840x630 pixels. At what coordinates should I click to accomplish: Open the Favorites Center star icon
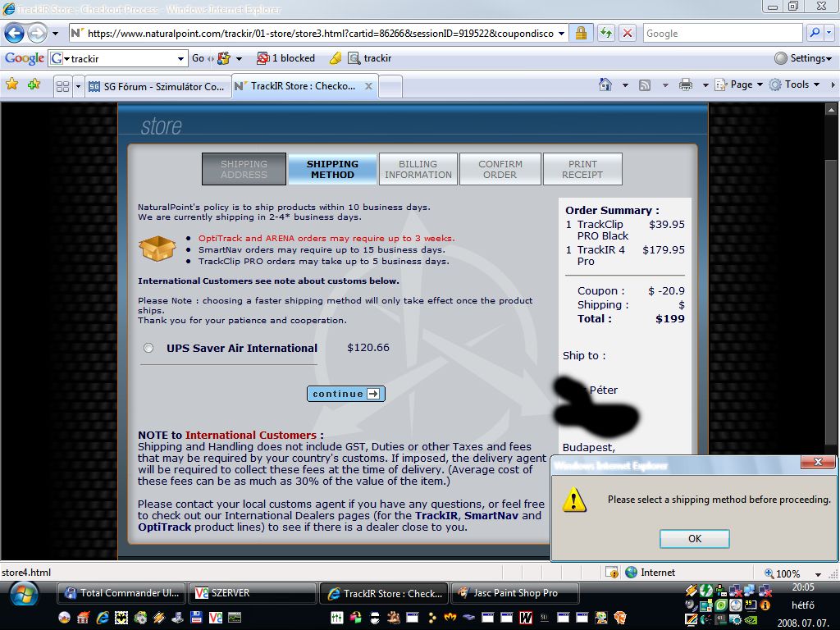click(11, 84)
